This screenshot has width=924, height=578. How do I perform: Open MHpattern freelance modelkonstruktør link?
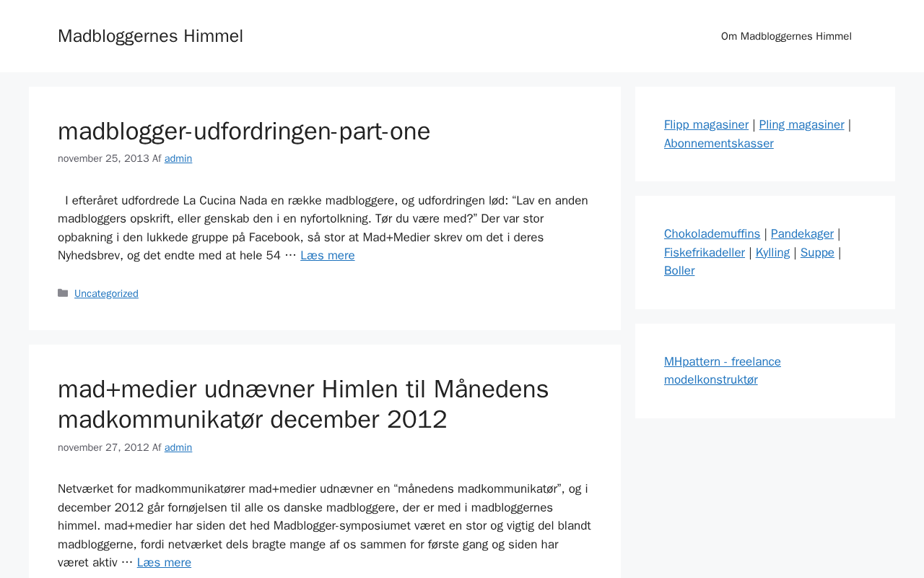pos(723,371)
